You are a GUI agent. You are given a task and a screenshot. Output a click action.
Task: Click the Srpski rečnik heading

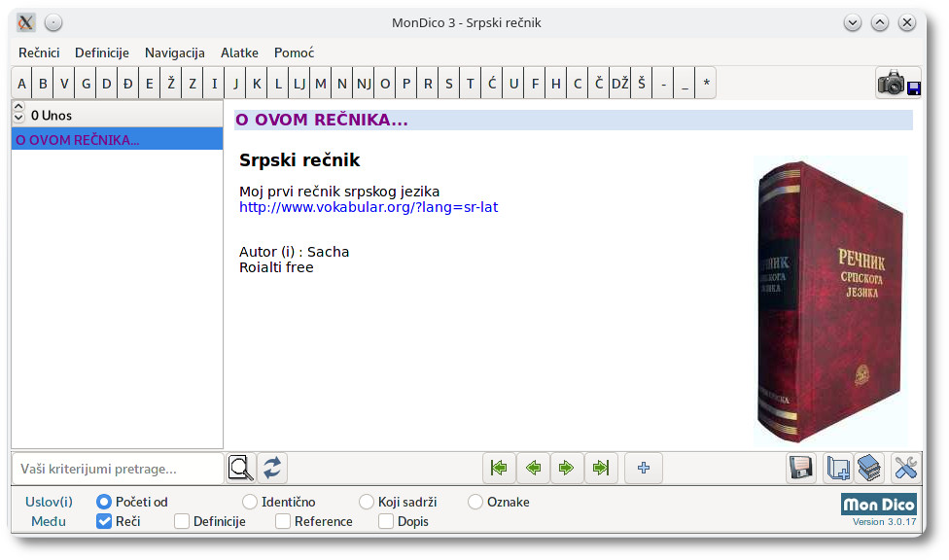click(299, 159)
